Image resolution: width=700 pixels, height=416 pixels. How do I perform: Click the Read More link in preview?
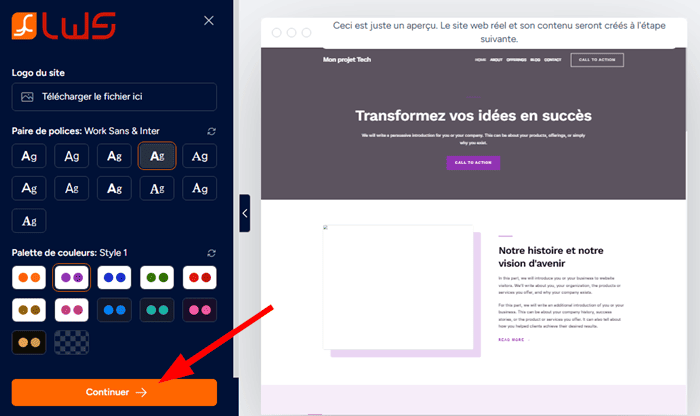(x=511, y=339)
